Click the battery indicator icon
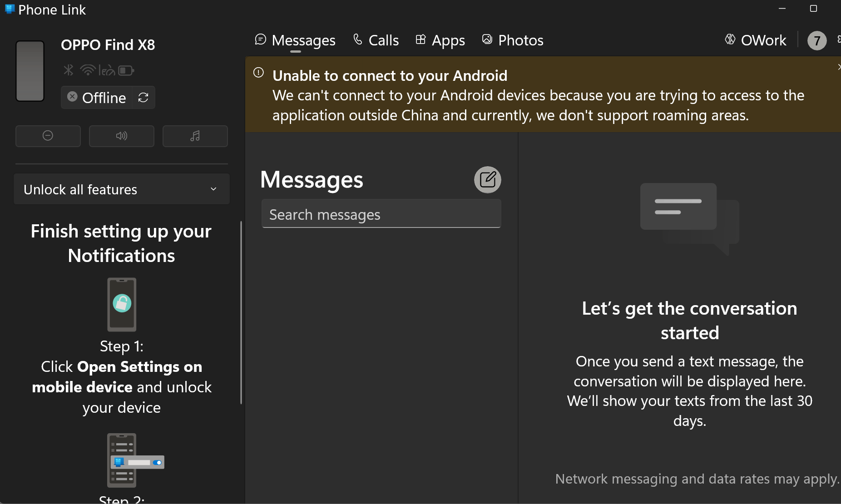Screen dimensions: 841x504 (126, 70)
